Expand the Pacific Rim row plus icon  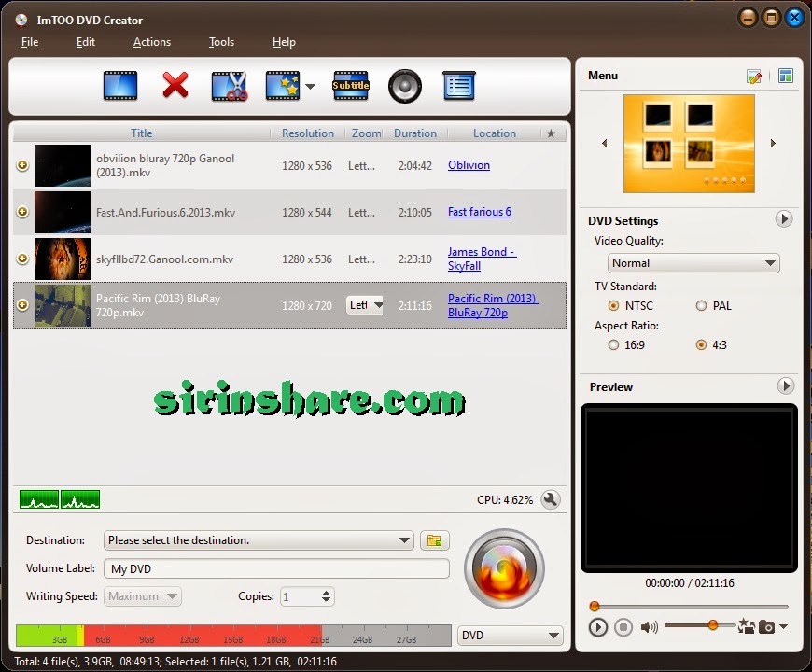(x=22, y=305)
